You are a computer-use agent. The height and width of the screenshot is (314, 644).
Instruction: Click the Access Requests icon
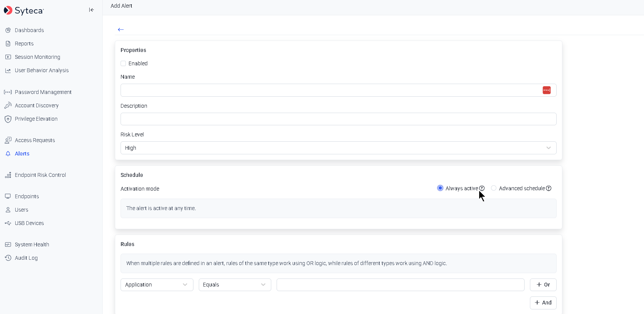coord(8,140)
